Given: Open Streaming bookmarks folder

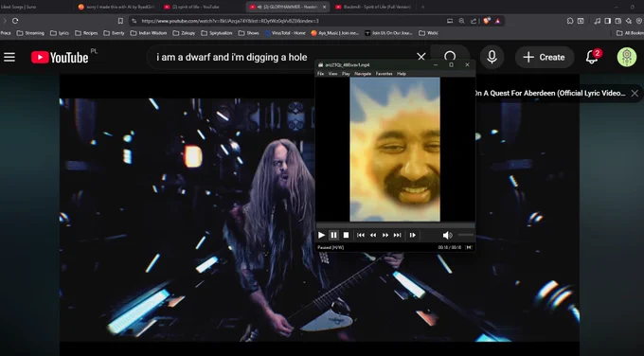Looking at the screenshot, I should point(30,33).
